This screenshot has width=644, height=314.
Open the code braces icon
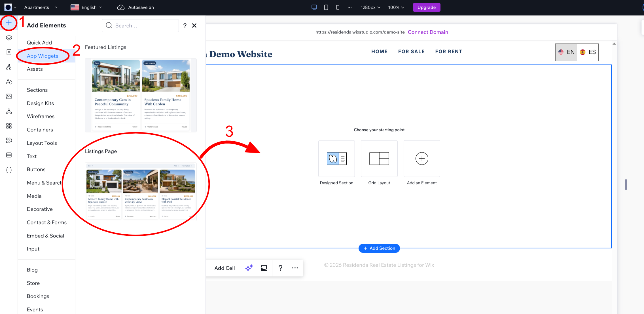(x=9, y=170)
